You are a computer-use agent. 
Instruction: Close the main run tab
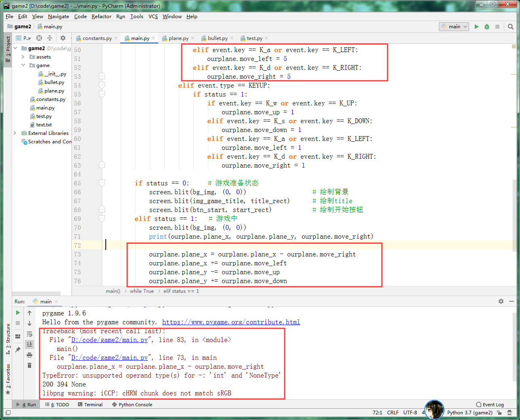[x=56, y=301]
